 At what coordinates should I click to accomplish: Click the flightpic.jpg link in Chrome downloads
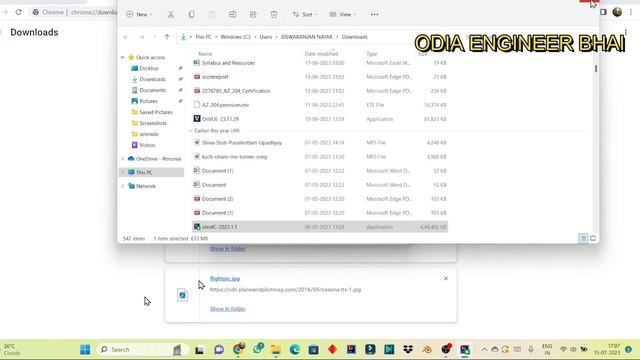(225, 279)
